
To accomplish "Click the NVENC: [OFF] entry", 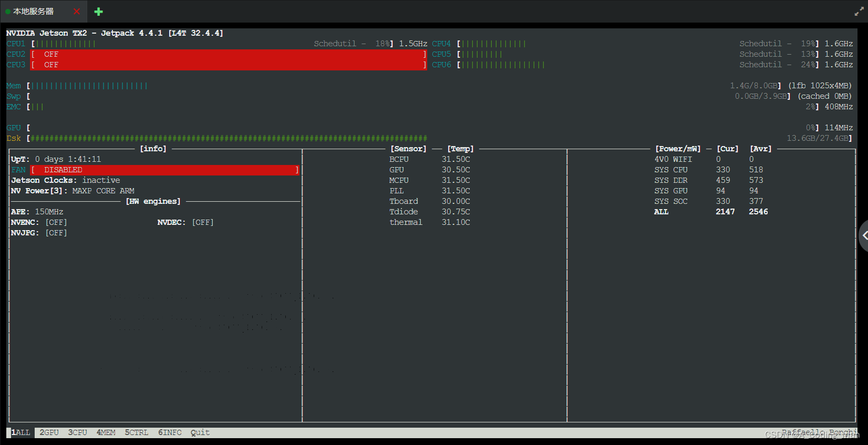I will [39, 222].
